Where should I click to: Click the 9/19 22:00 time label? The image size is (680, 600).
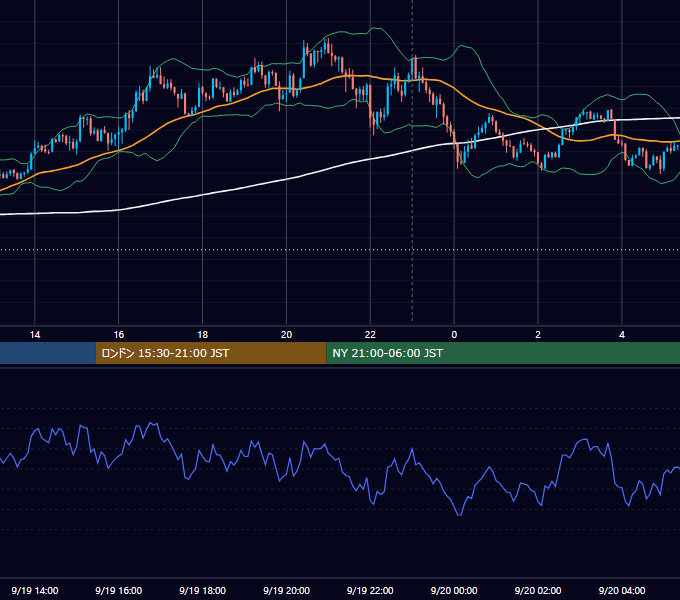click(x=370, y=590)
